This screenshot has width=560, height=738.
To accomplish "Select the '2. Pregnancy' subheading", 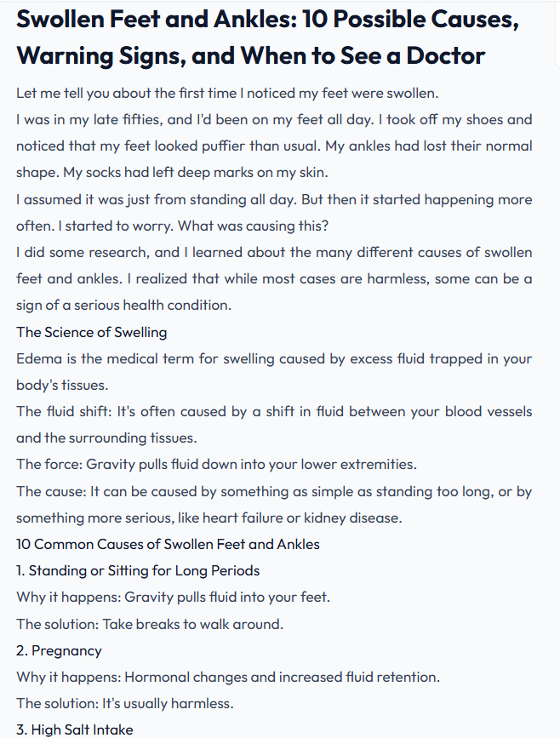I will click(59, 650).
